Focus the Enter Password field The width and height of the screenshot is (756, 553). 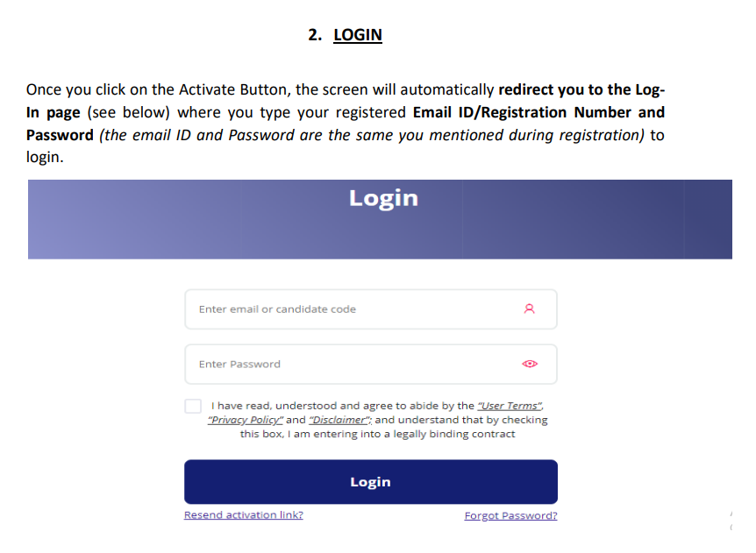(x=351, y=364)
